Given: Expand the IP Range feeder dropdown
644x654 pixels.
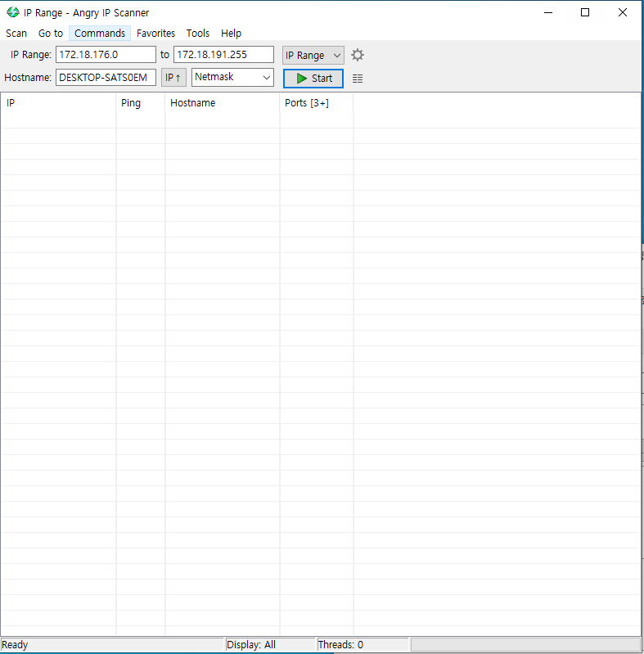Looking at the screenshot, I should pos(313,55).
